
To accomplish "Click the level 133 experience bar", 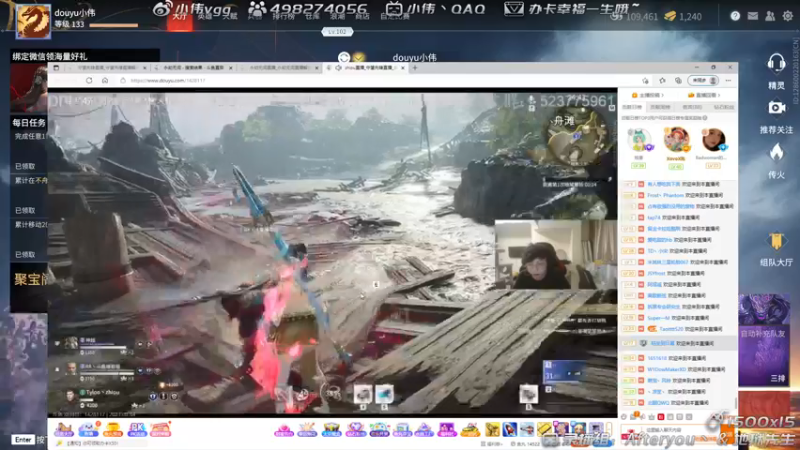I will 114,25.
